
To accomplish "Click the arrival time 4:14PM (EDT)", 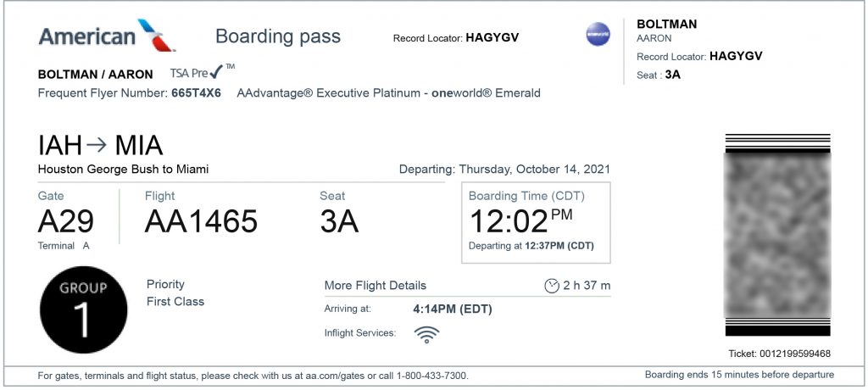I will pos(453,309).
